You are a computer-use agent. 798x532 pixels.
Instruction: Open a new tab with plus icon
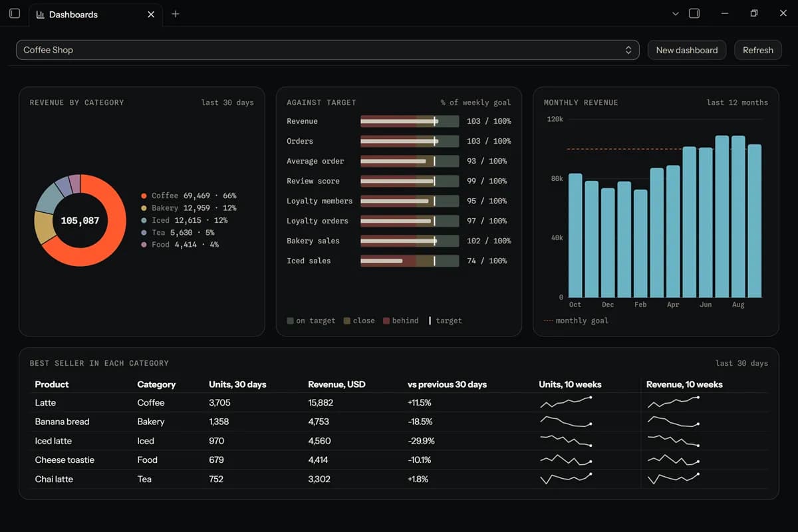point(176,14)
